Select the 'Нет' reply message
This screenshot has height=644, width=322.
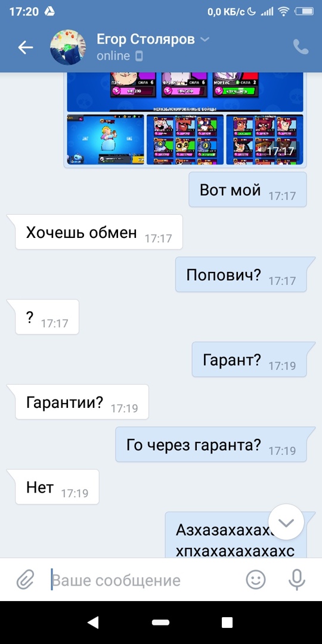57,487
